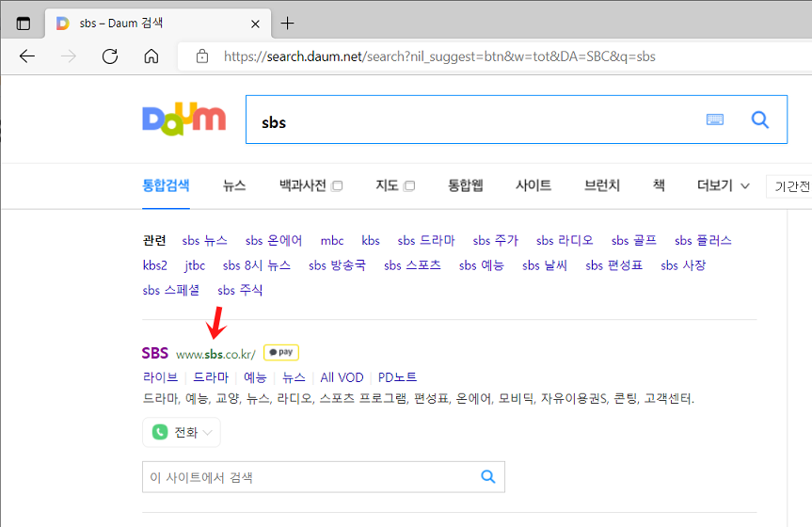Screen dimensions: 812x527
Task: Open the SBS 라이브 sublink
Action: coord(160,377)
